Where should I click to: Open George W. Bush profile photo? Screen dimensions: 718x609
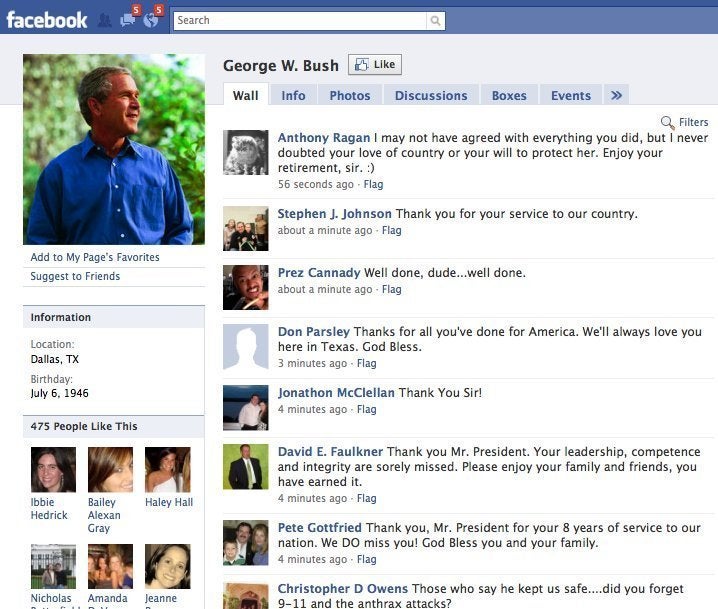pos(114,149)
